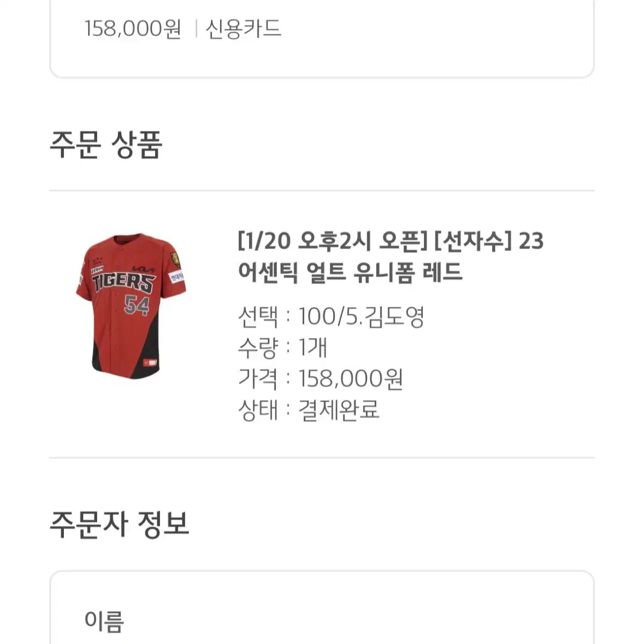Open the red Tigers jersey product thumbnail
This screenshot has height=644, width=644.
pos(130,306)
